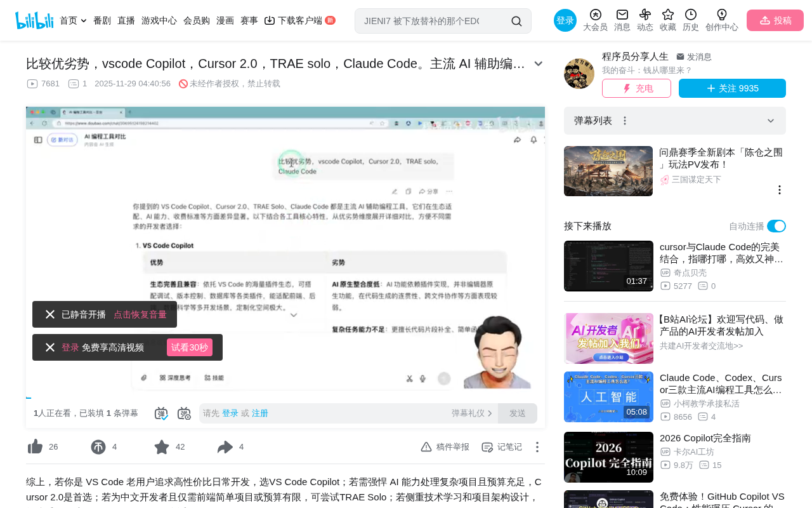Open more options beside 记笔记

[x=537, y=447]
